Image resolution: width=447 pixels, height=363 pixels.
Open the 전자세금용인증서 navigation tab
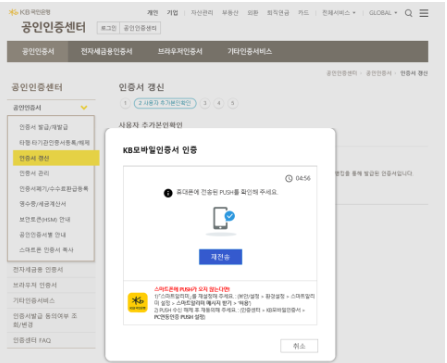pyautogui.click(x=106, y=51)
